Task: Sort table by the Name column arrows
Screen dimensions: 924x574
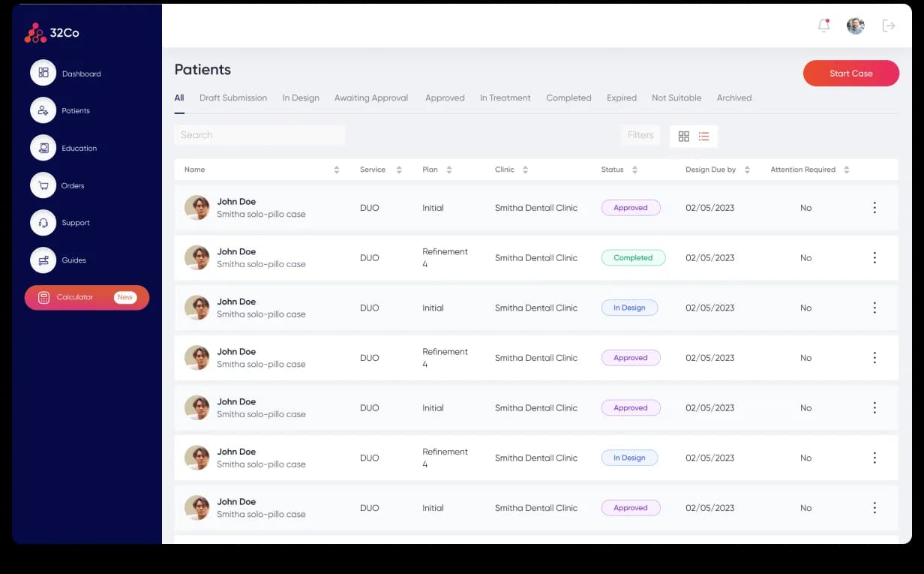Action: click(337, 170)
